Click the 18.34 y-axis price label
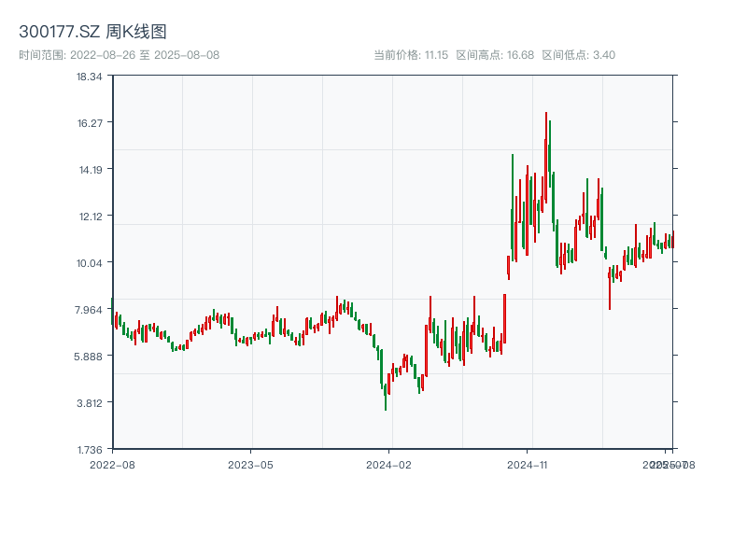The height and width of the screenshot is (560, 747). click(90, 77)
